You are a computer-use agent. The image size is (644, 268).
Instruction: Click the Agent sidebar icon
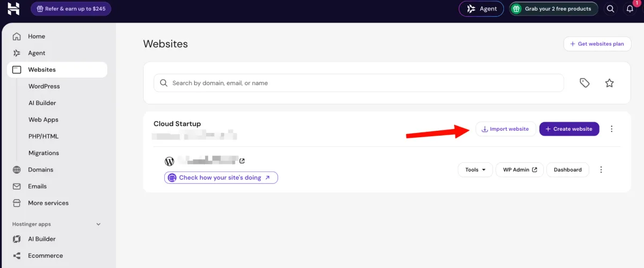tap(17, 53)
